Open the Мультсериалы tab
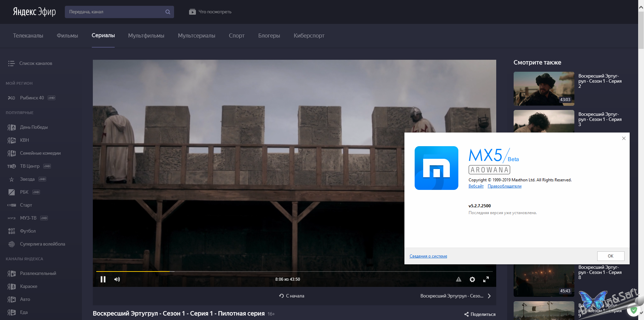This screenshot has height=320, width=644. tap(197, 36)
